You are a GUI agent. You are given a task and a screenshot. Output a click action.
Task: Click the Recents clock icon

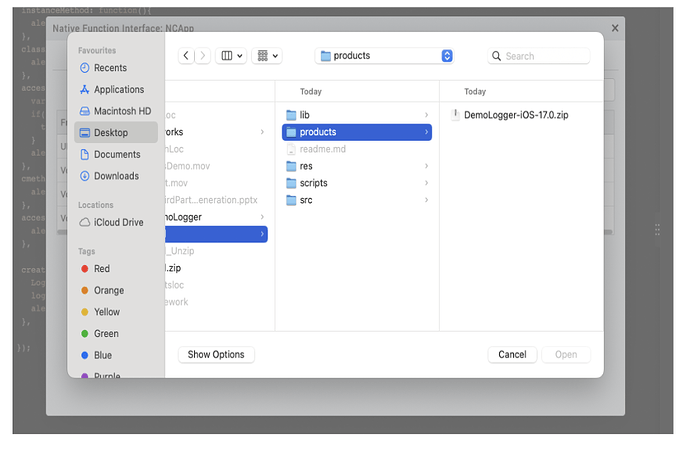(x=84, y=68)
